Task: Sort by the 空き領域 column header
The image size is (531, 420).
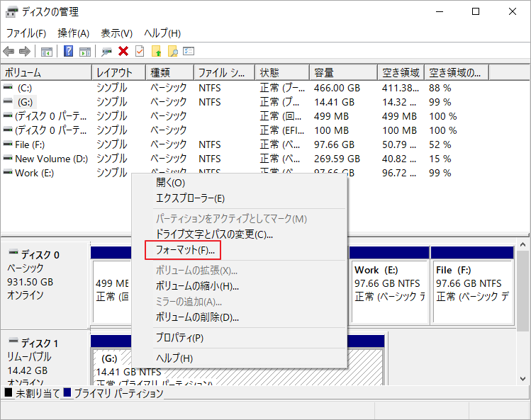Action: (401, 73)
